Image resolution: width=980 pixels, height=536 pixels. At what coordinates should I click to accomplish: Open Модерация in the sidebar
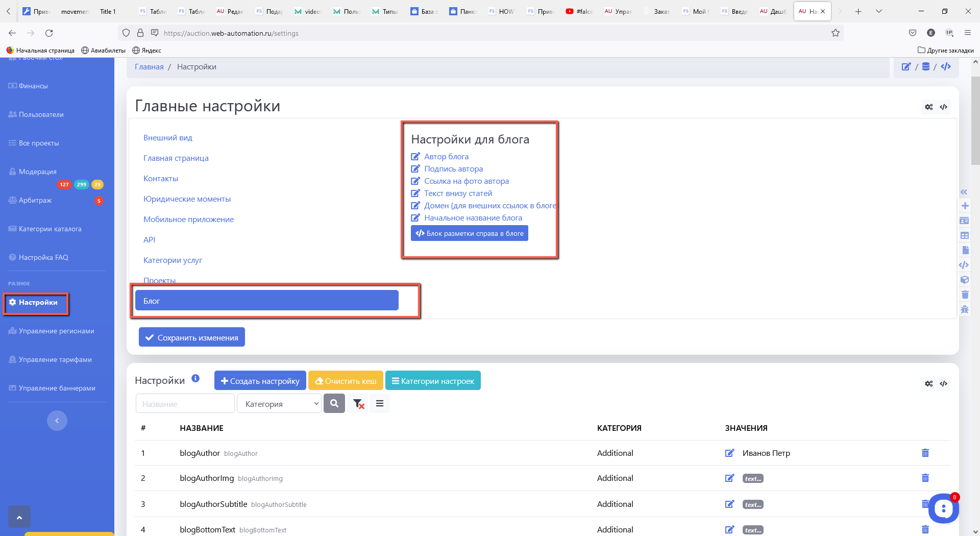pyautogui.click(x=38, y=172)
